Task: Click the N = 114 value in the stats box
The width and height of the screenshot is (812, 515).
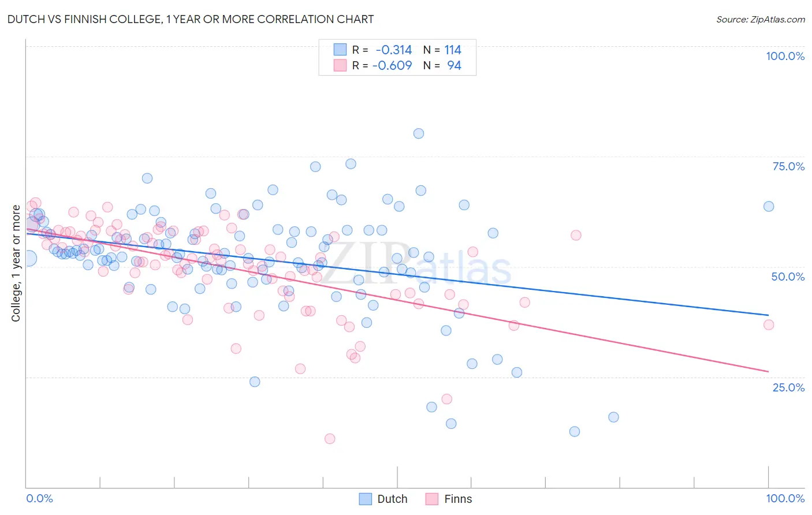Action: tap(442, 50)
